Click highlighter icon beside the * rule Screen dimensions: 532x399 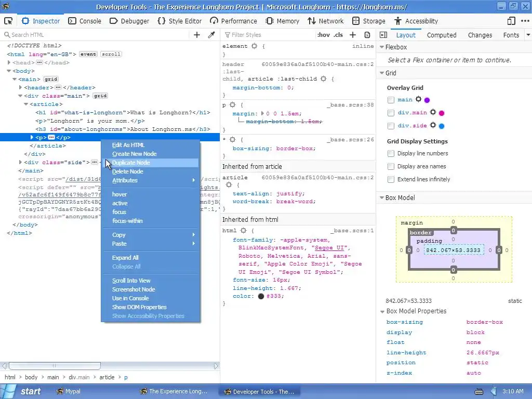click(x=232, y=139)
